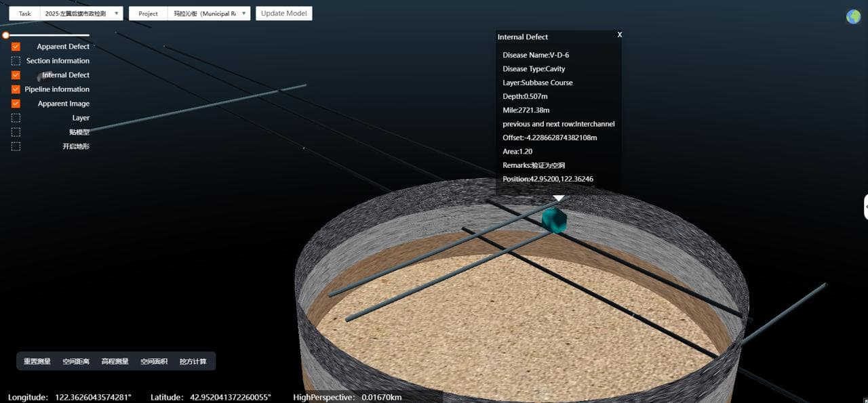Image resolution: width=868 pixels, height=403 pixels.
Task: Enable the 开启地形 terrain checkbox
Action: 16,146
